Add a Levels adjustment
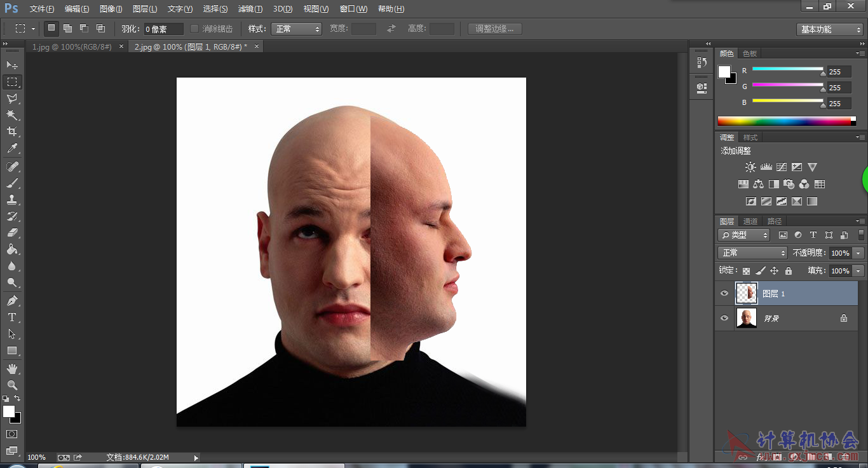The height and width of the screenshot is (468, 868). [766, 167]
